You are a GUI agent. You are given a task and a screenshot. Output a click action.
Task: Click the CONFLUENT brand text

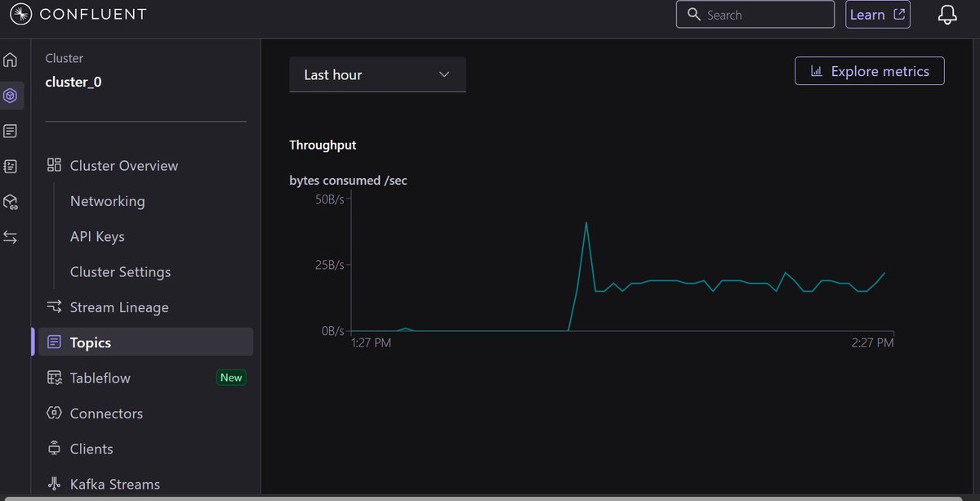pyautogui.click(x=91, y=15)
